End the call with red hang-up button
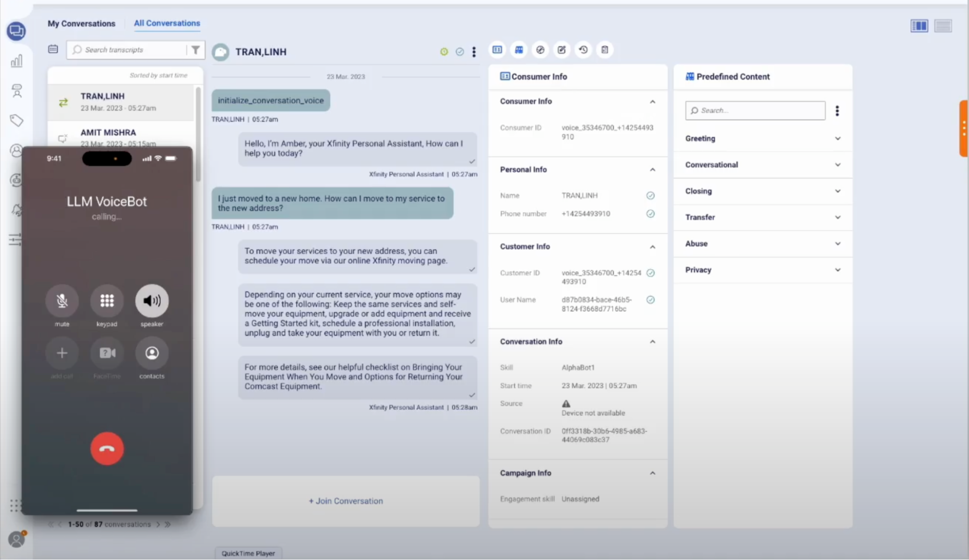This screenshot has height=560, width=969. pos(107,449)
